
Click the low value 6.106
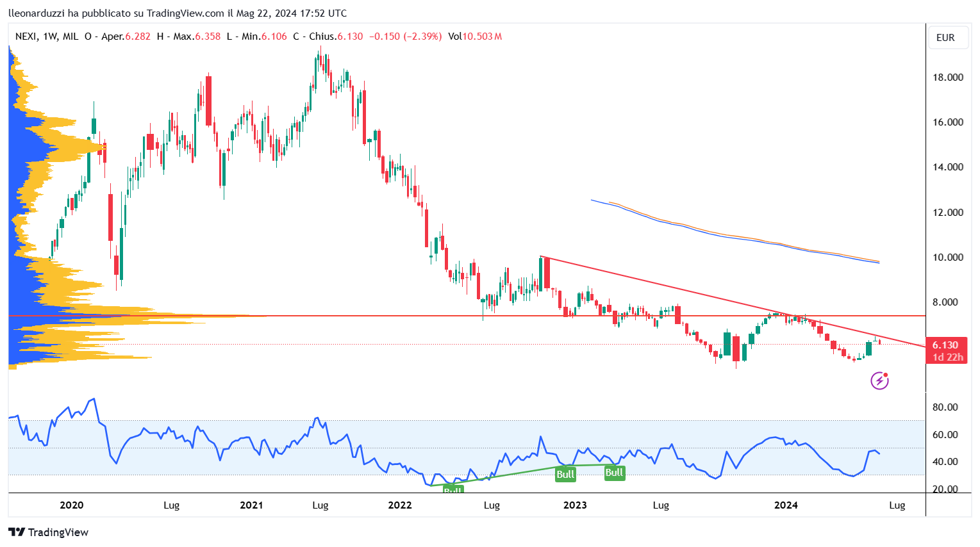tap(274, 37)
